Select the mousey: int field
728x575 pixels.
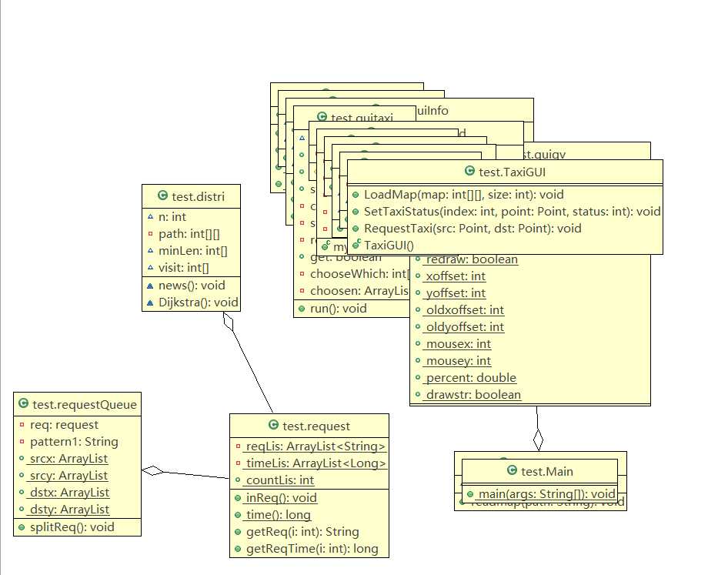[458, 361]
